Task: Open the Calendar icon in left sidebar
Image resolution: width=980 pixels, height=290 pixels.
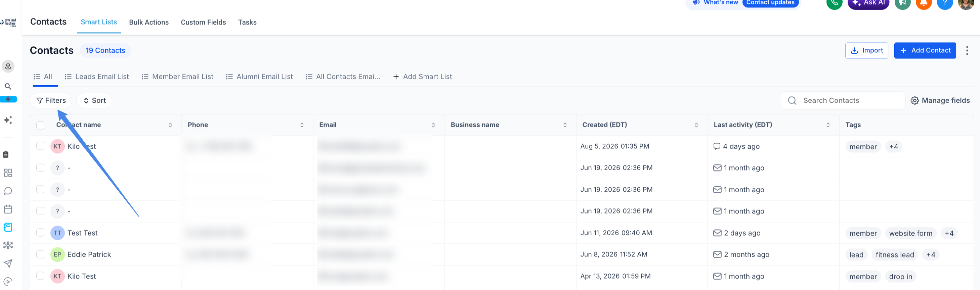Action: pos(8,209)
